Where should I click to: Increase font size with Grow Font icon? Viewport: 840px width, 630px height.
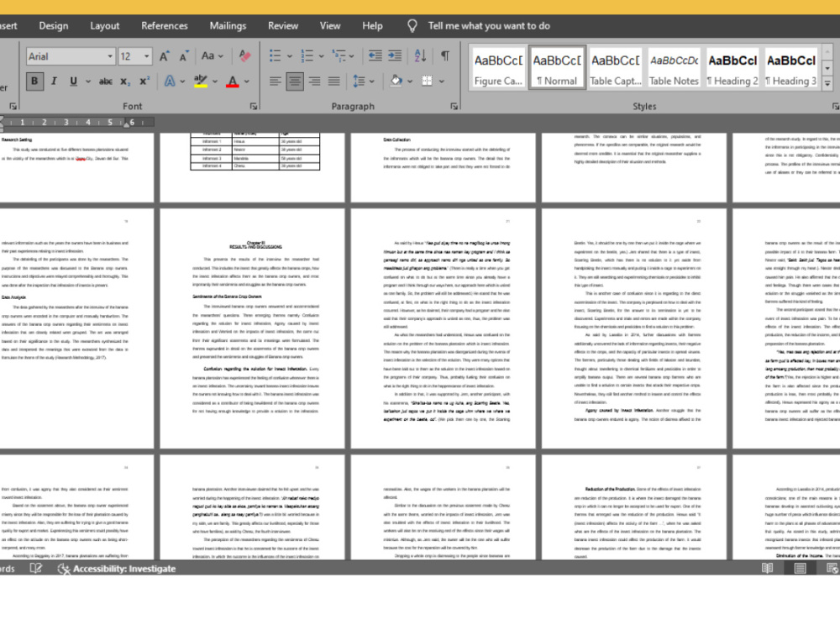[x=165, y=56]
